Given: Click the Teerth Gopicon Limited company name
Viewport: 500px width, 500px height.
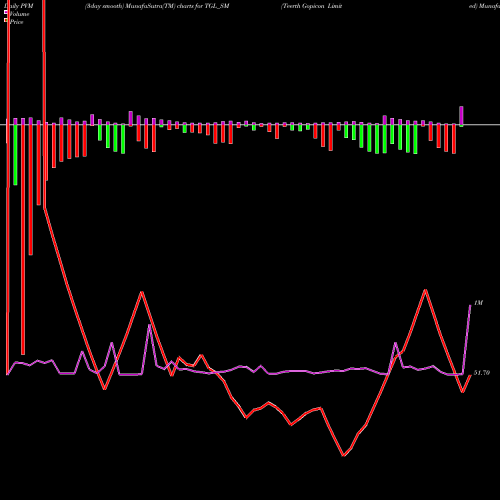Looking at the screenshot, I should pyautogui.click(x=311, y=6).
